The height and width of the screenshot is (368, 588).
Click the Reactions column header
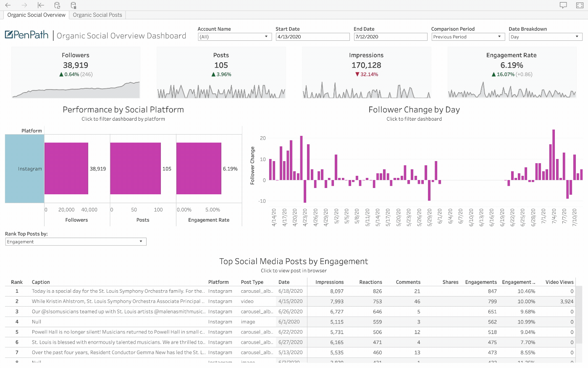click(x=371, y=282)
